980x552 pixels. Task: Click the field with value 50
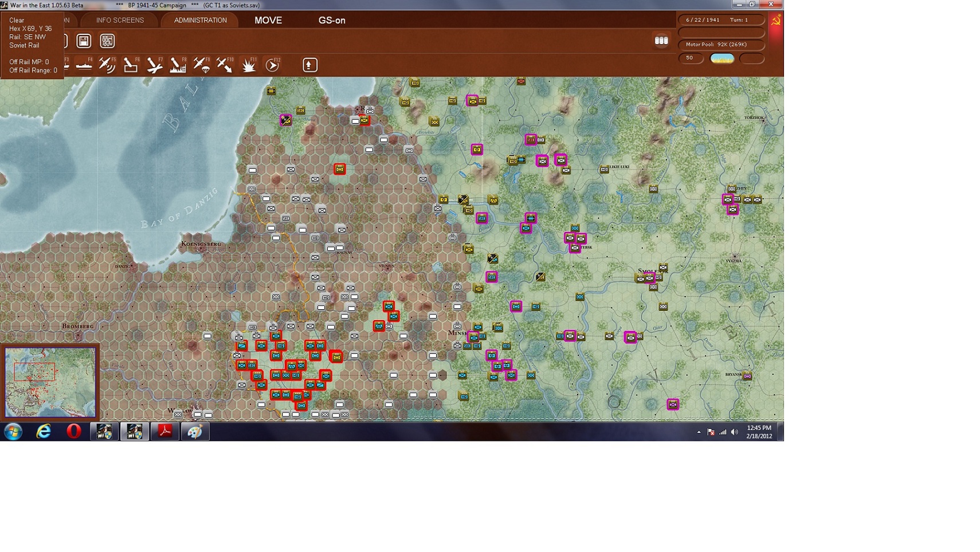tap(691, 58)
